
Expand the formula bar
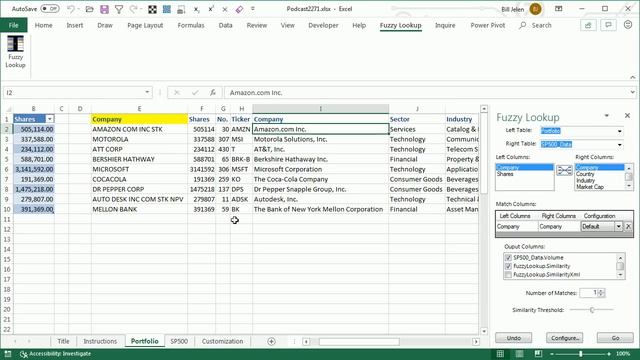click(x=632, y=93)
